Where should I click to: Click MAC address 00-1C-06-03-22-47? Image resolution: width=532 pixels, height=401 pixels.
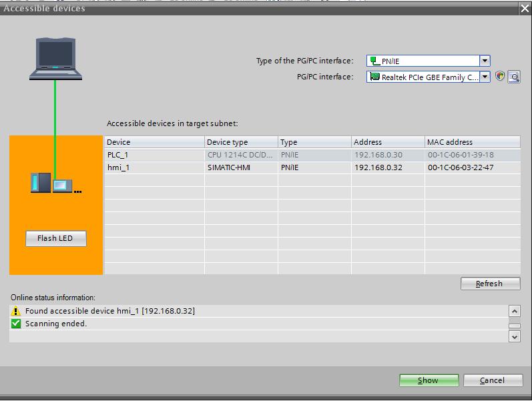click(473, 167)
